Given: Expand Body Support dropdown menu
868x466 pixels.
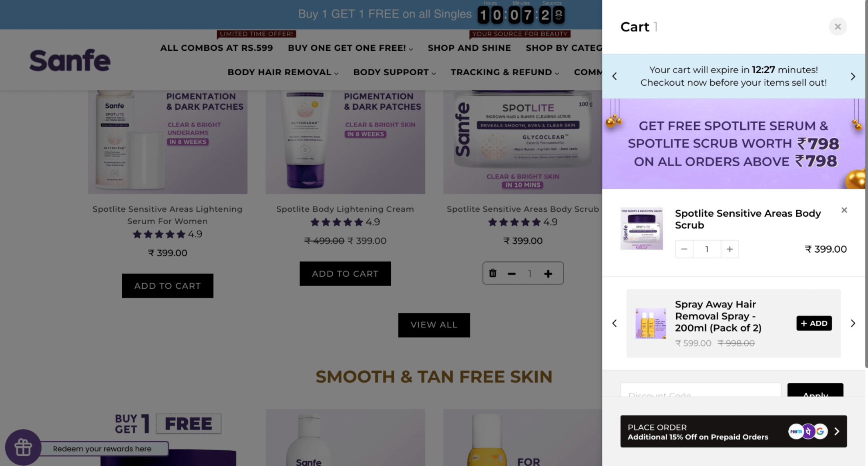Looking at the screenshot, I should coord(394,72).
